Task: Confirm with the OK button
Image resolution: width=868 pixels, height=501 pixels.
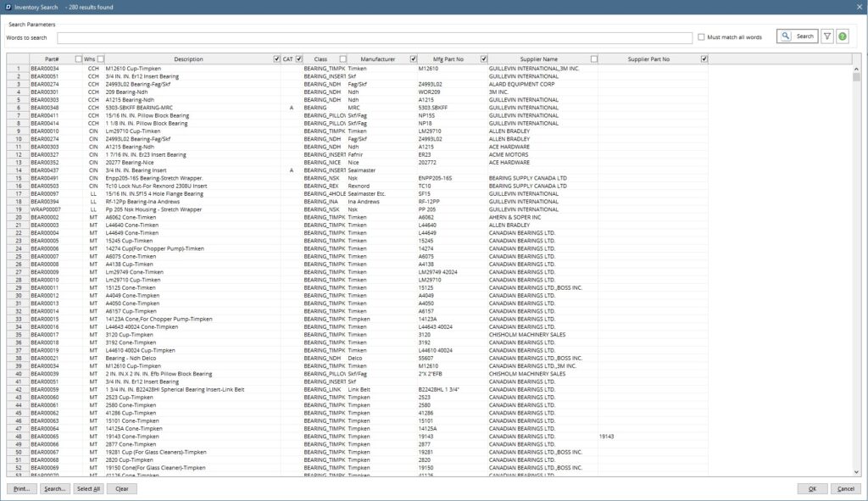Action: pyautogui.click(x=811, y=489)
